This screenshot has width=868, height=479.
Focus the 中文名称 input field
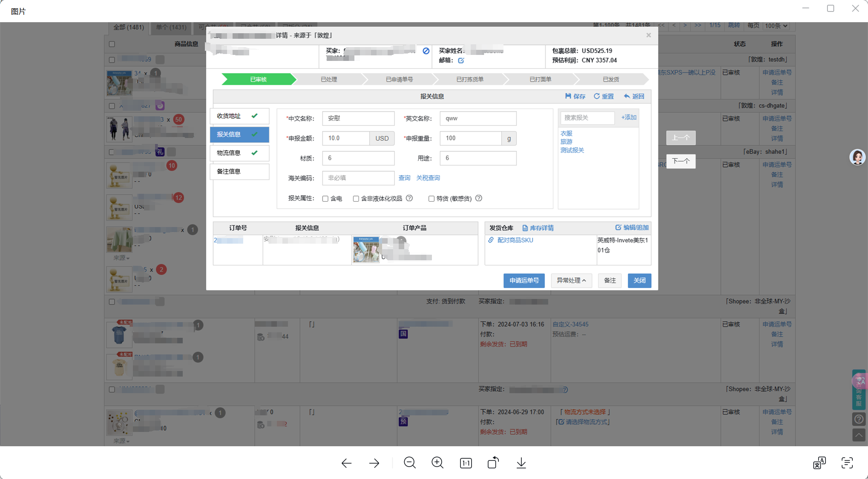tap(359, 119)
